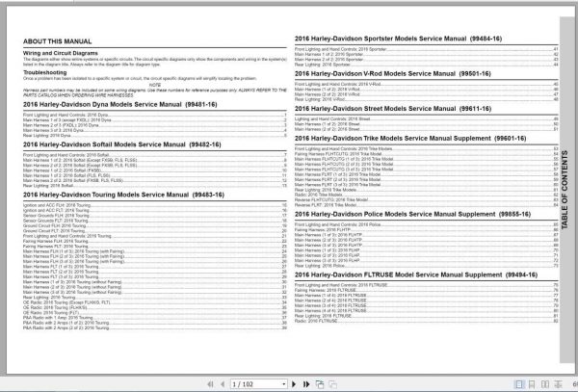Open V-Rod Models Service Manual (99501-16) section
This screenshot has width=578, height=392.
click(393, 74)
